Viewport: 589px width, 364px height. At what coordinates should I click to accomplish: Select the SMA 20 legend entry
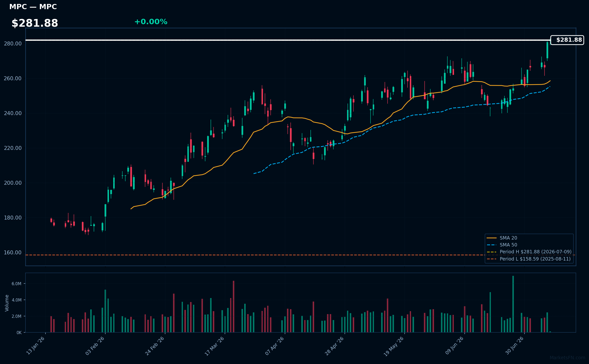click(502, 238)
